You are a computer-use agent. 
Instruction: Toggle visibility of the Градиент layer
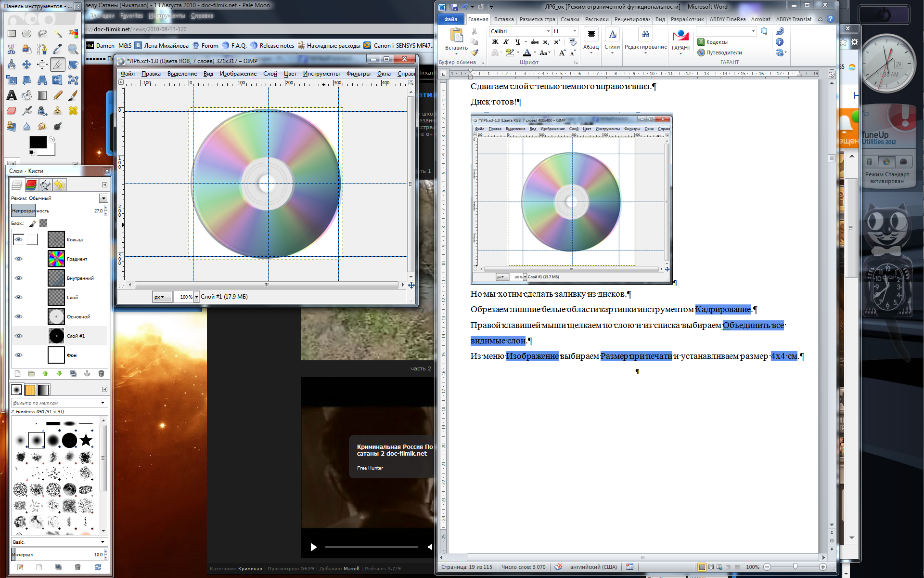(19, 259)
